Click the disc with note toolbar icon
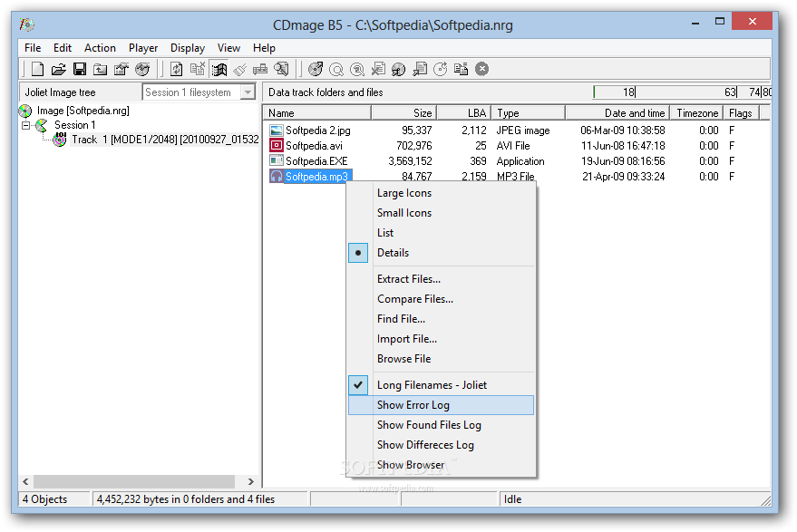 [x=399, y=69]
